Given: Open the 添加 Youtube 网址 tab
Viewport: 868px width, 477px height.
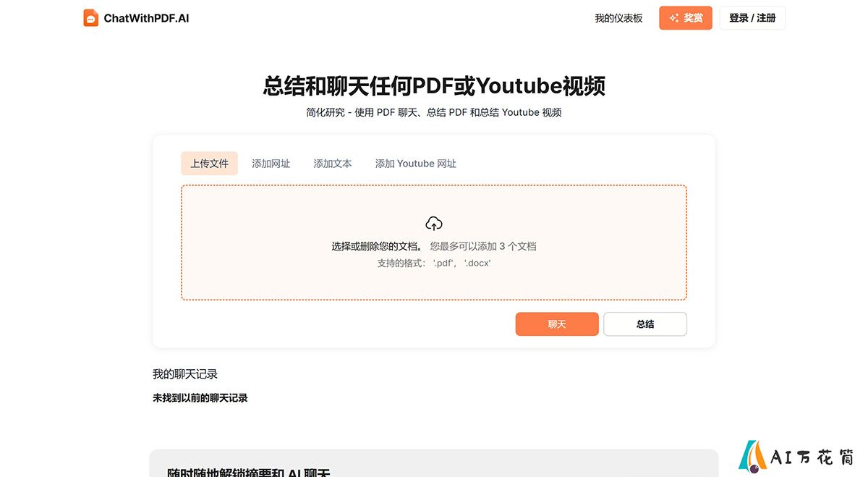Looking at the screenshot, I should click(416, 164).
